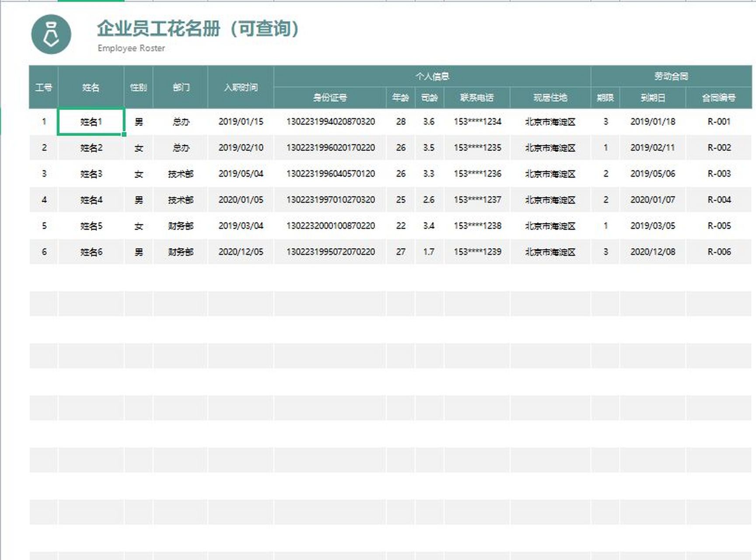The height and width of the screenshot is (560, 756).
Task: Select ID number in 姓名5 row
Action: pos(331,226)
